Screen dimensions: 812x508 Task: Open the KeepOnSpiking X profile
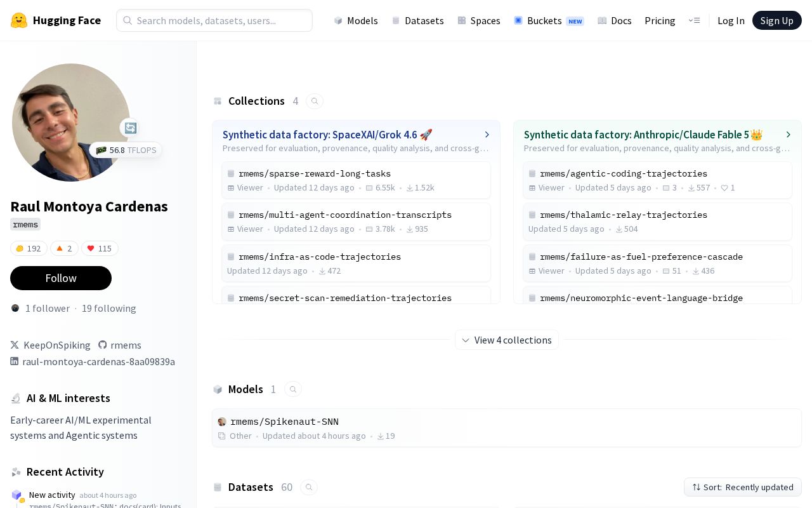pos(51,345)
